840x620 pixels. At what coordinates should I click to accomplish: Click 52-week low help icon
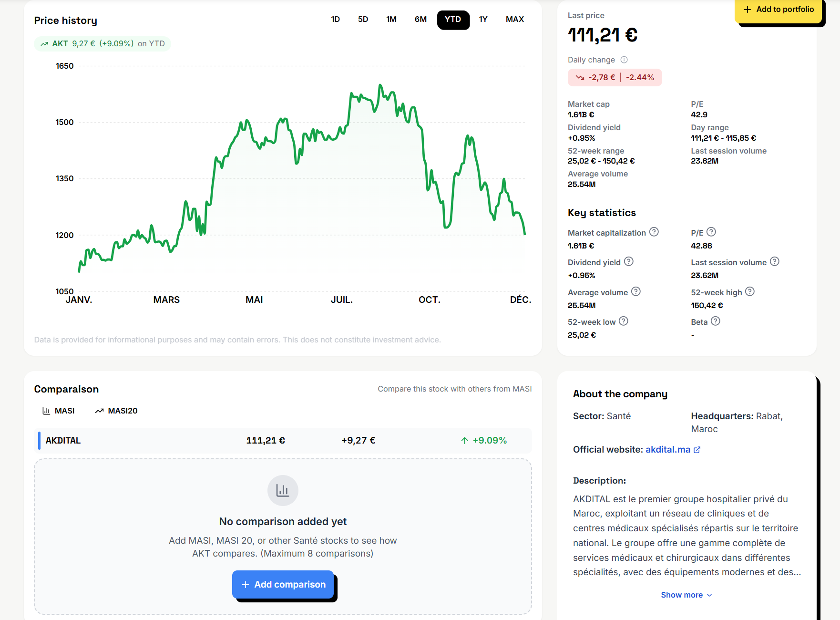(x=624, y=321)
